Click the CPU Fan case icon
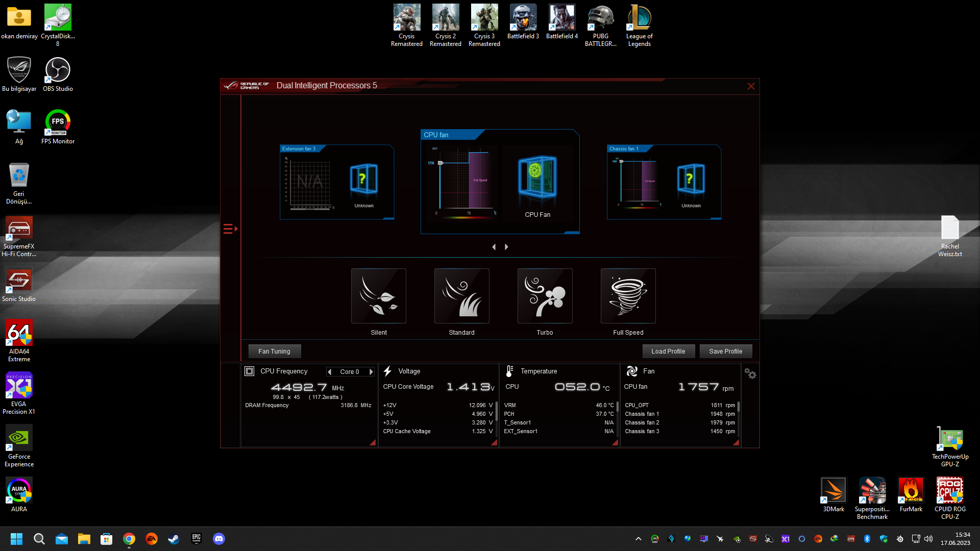The width and height of the screenshot is (980, 551). [x=537, y=178]
